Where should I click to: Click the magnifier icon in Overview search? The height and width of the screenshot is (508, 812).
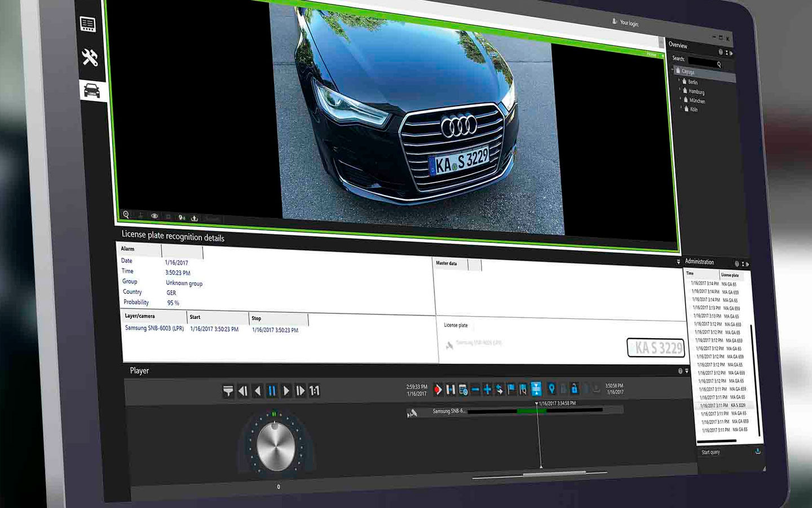pyautogui.click(x=719, y=65)
